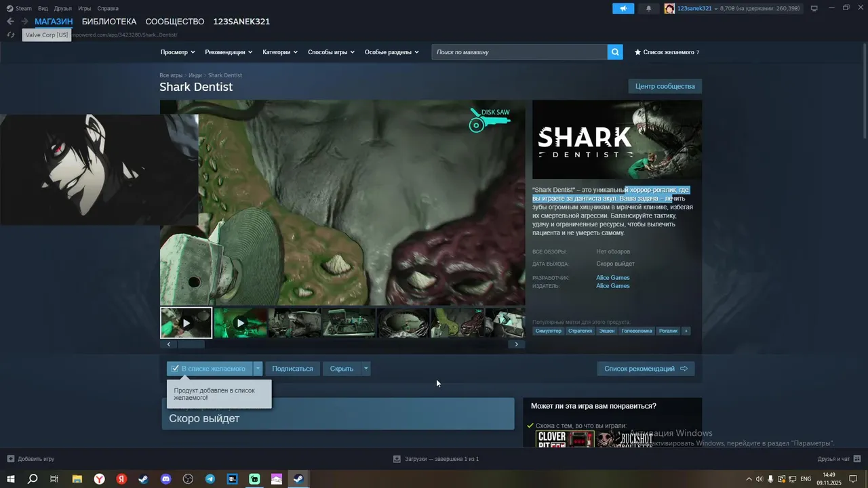Open File Explorer from the taskbar
Screen dimensions: 868x488
pos(77,479)
